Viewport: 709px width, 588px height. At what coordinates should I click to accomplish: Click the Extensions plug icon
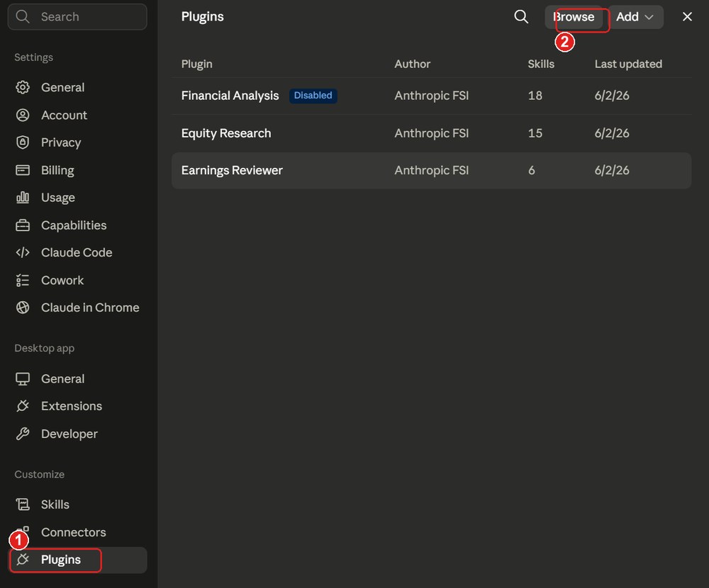coord(23,406)
